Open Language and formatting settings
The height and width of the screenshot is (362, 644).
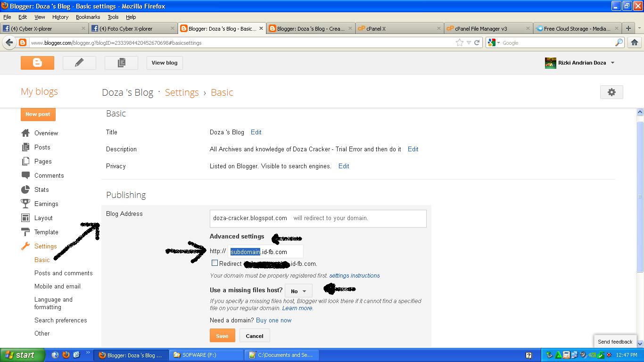(x=53, y=303)
